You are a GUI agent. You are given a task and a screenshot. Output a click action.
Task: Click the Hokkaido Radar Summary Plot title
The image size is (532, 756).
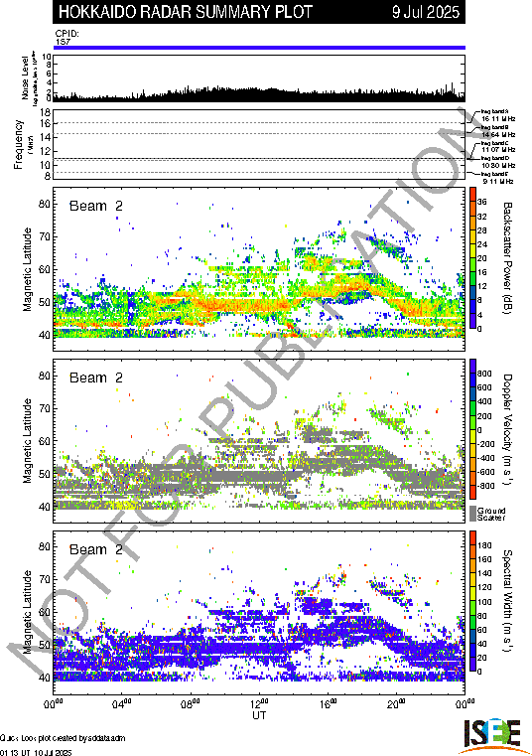[x=186, y=12]
